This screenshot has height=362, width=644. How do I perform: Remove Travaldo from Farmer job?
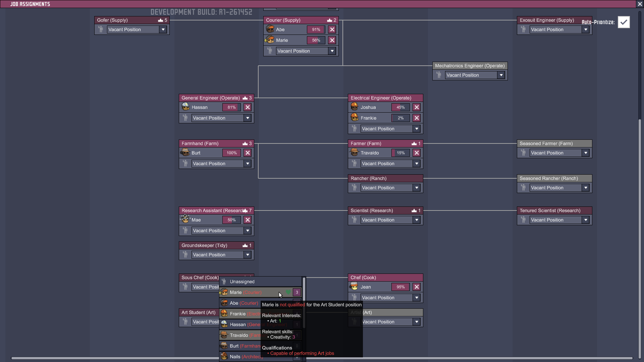(417, 153)
